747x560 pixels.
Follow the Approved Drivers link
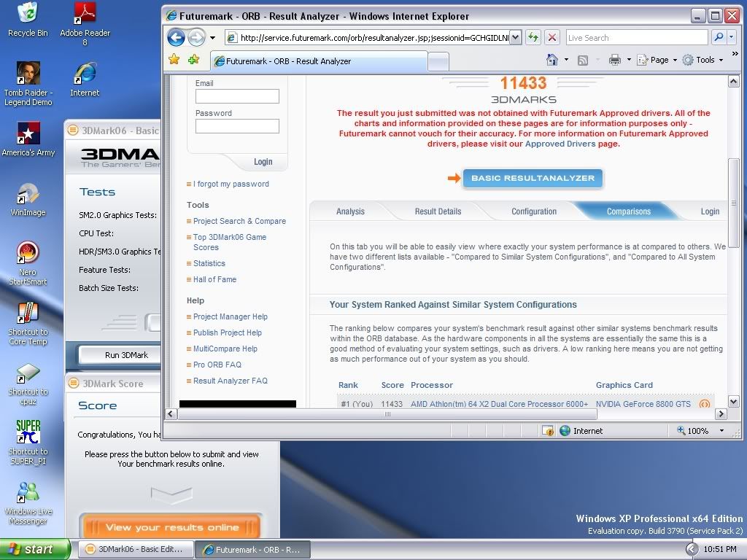click(560, 144)
